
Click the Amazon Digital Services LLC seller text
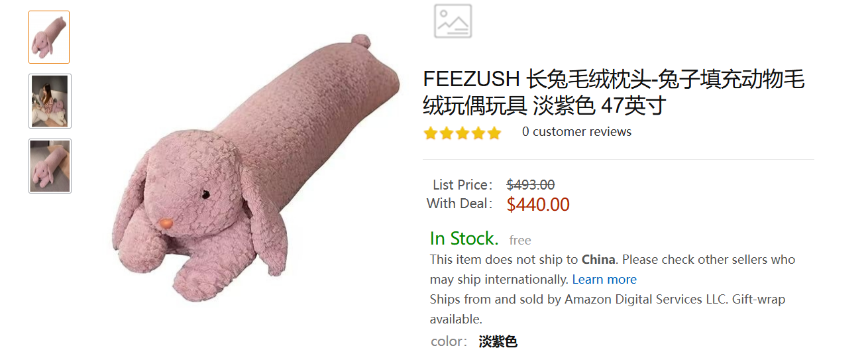pos(645,300)
